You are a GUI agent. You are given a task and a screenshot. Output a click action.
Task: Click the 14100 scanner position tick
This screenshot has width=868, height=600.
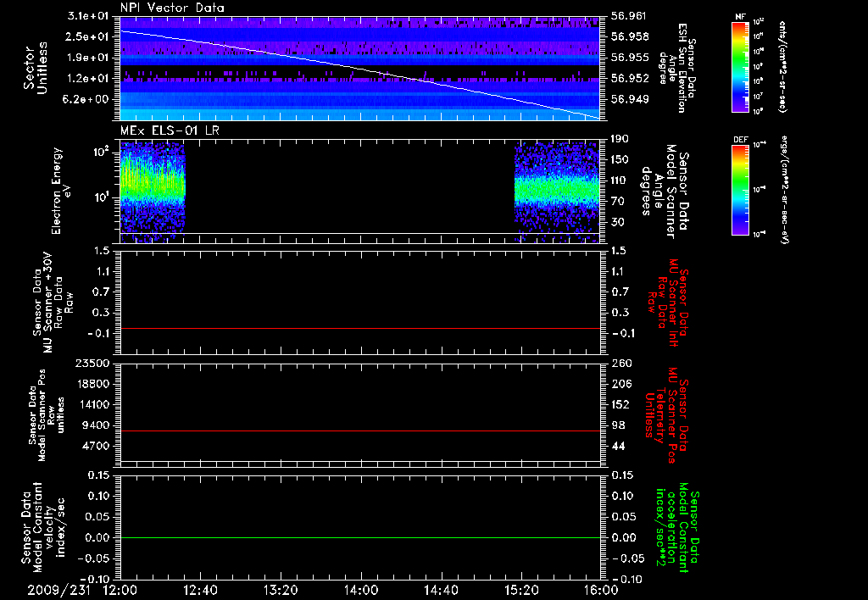92,404
